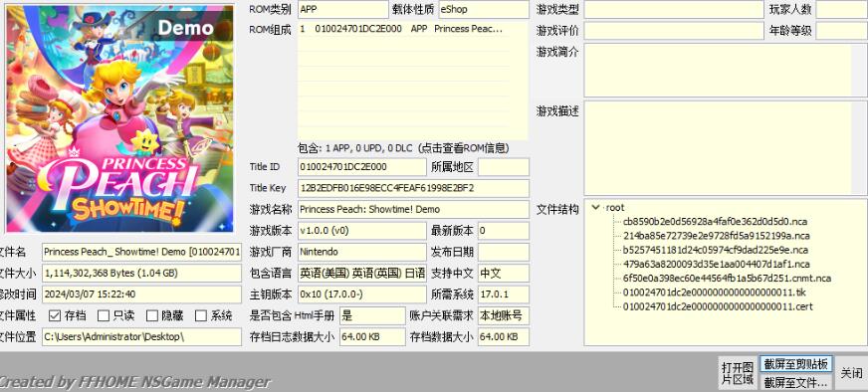Click the 载体性质 field showing eShop
The image size is (868, 392).
click(484, 9)
